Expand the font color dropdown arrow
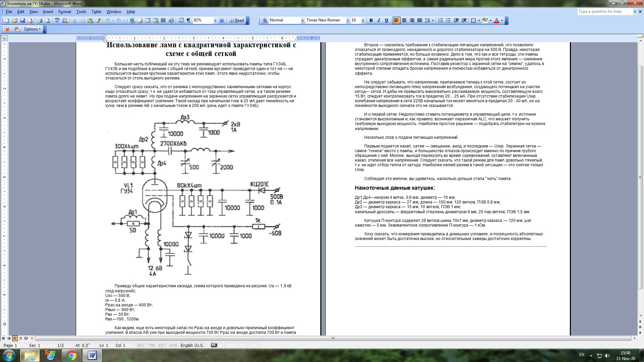Screen dimensions: 644x362 pos(502,20)
